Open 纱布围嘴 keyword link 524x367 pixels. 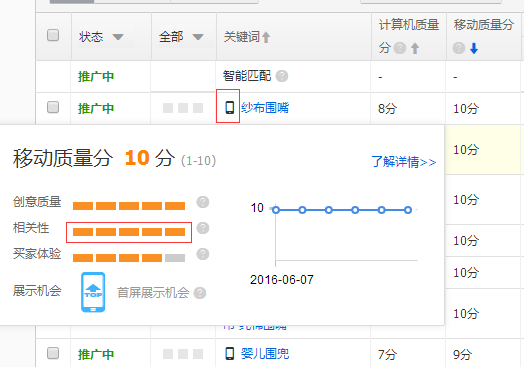click(265, 108)
